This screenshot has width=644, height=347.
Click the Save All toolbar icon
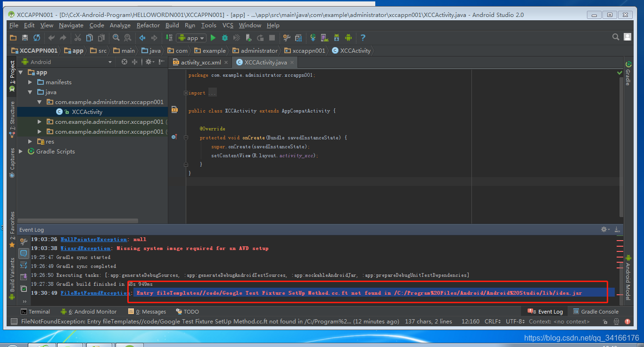pyautogui.click(x=25, y=38)
